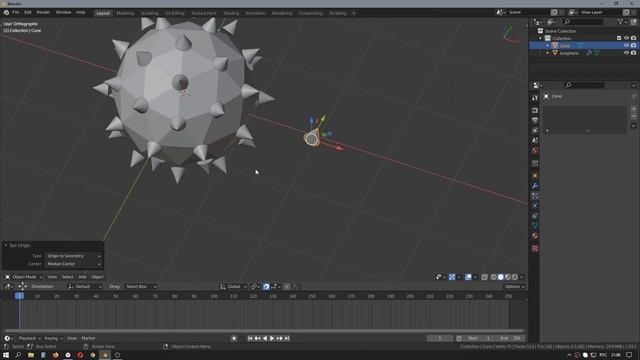Click the timeline playhead at frame 1

pyautogui.click(x=19, y=296)
